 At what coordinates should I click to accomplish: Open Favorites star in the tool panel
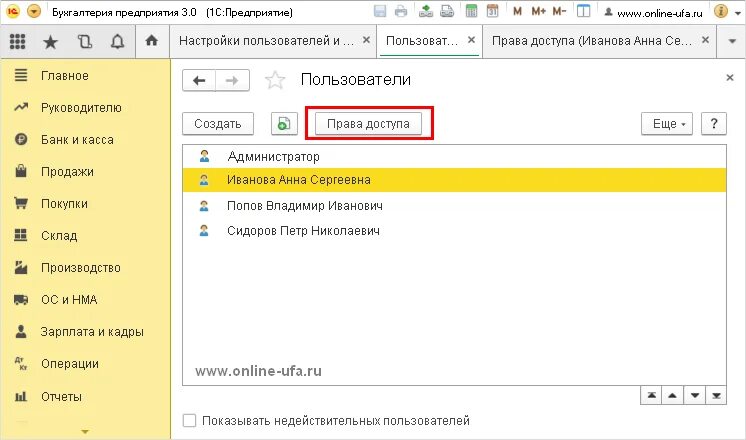[x=50, y=42]
